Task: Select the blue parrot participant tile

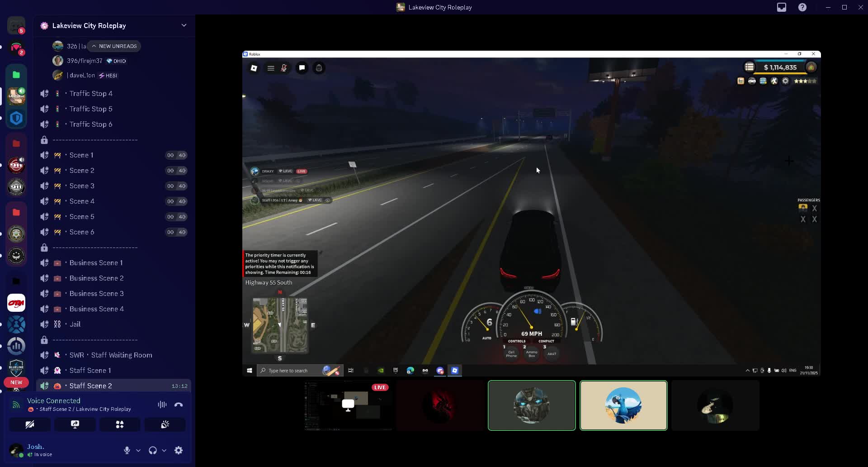Action: tap(623, 405)
